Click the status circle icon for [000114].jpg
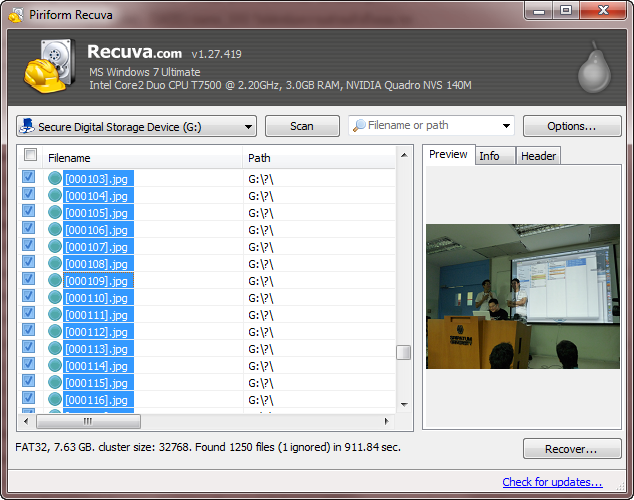This screenshot has width=634, height=500. [55, 365]
